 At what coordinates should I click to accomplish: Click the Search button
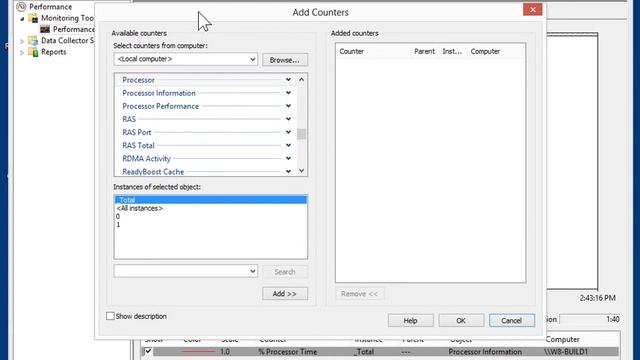tap(285, 271)
